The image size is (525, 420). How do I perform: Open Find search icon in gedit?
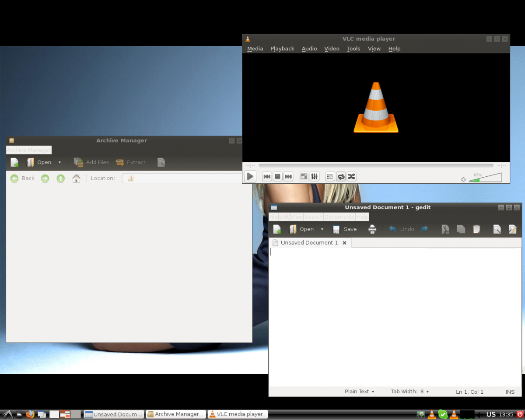(x=497, y=229)
